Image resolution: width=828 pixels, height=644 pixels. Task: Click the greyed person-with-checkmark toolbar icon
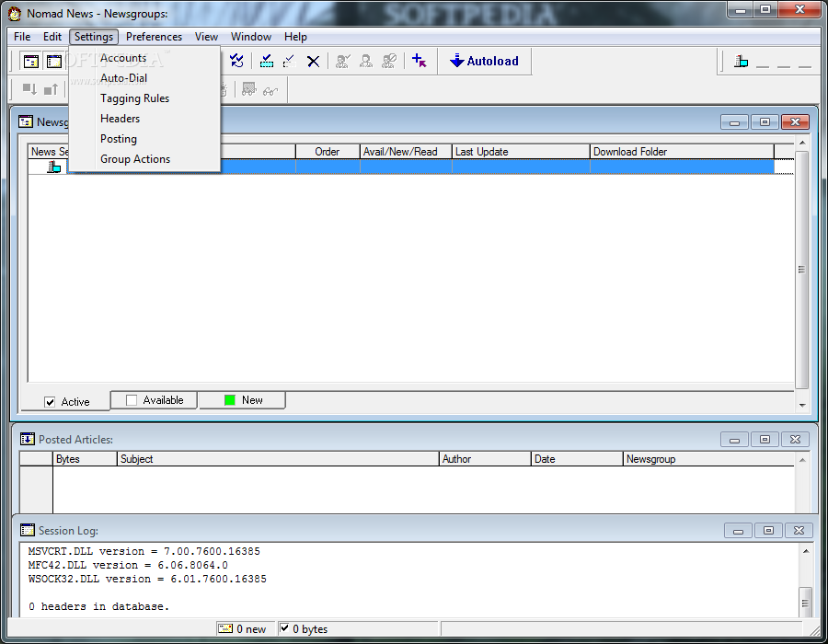(x=343, y=62)
